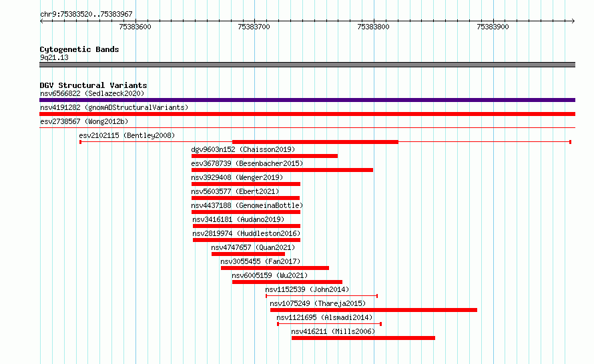Click the 75383900 ruler position label
Viewport: 594px width, 364px height.
493,27
